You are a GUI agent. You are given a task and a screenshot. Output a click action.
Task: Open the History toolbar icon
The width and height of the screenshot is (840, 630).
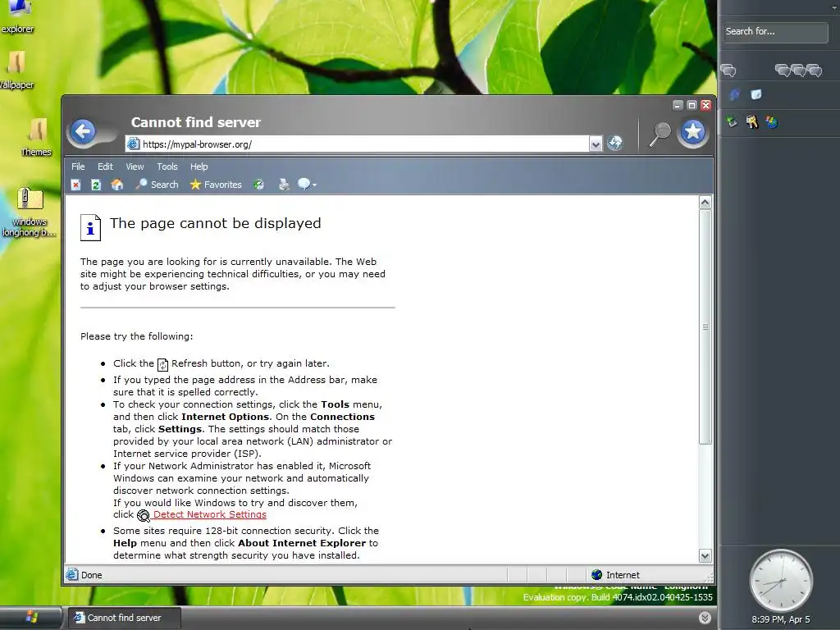click(258, 185)
